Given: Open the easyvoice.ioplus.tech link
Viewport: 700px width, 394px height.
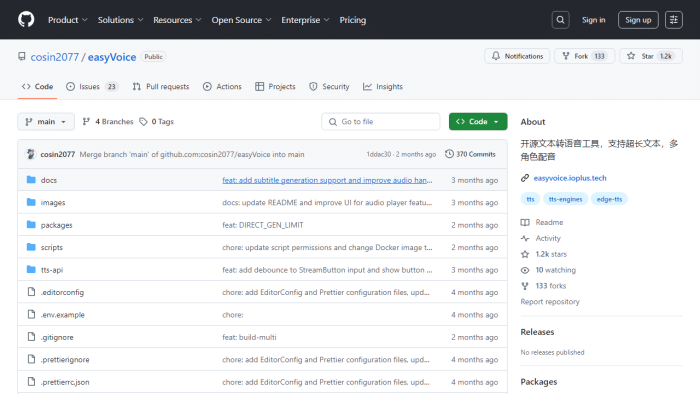Looking at the screenshot, I should [570, 178].
